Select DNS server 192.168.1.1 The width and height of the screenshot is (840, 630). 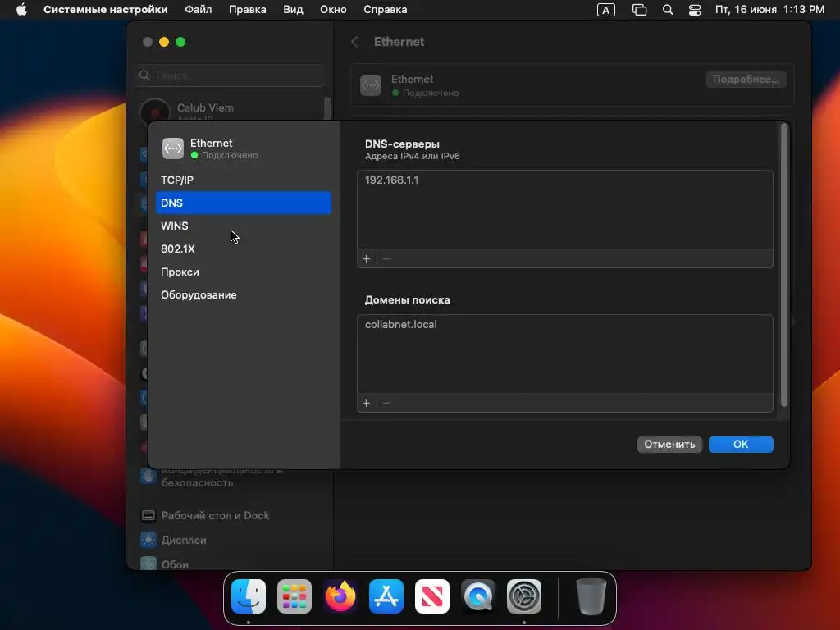tap(565, 180)
